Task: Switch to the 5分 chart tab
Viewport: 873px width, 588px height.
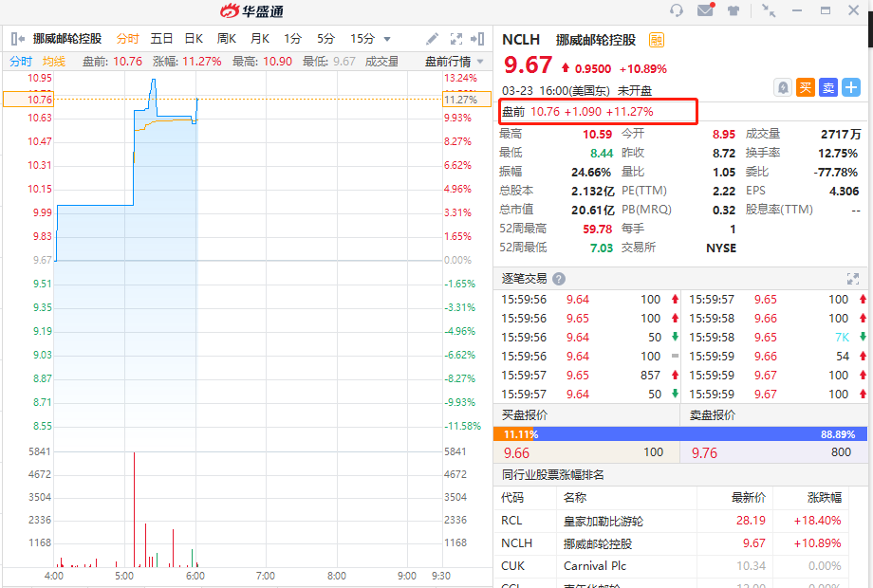Action: (x=326, y=38)
